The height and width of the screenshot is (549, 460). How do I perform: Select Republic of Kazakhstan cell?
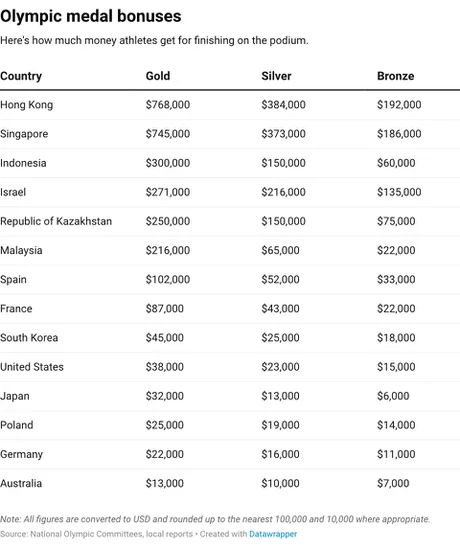[x=56, y=221]
